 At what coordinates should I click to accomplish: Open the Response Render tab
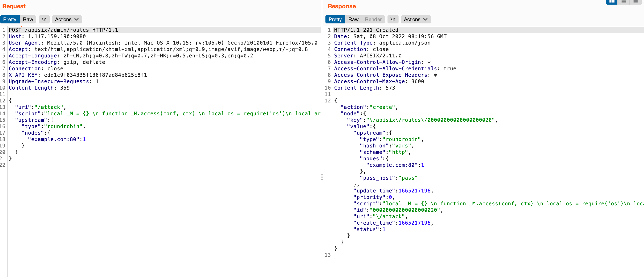(x=373, y=20)
